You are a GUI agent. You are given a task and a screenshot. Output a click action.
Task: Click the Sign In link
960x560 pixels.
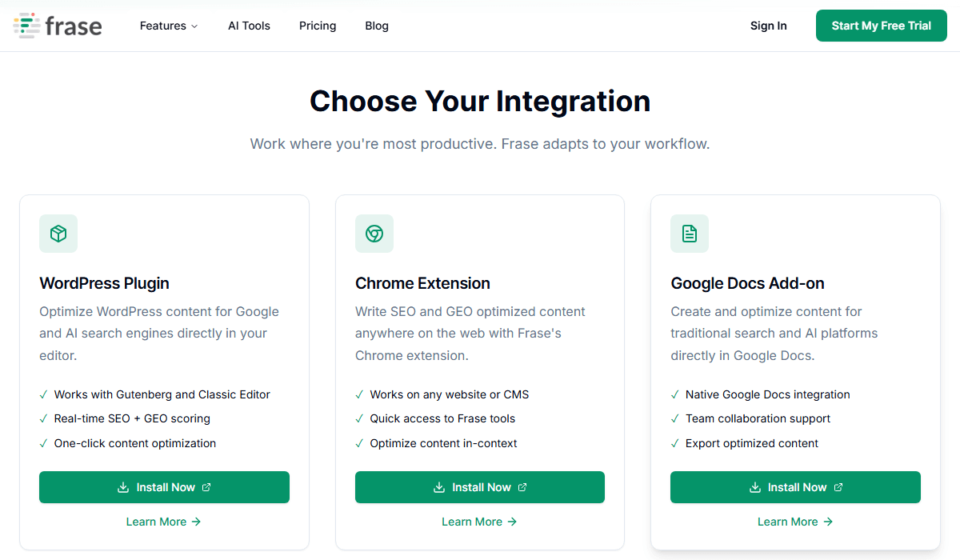(x=768, y=26)
